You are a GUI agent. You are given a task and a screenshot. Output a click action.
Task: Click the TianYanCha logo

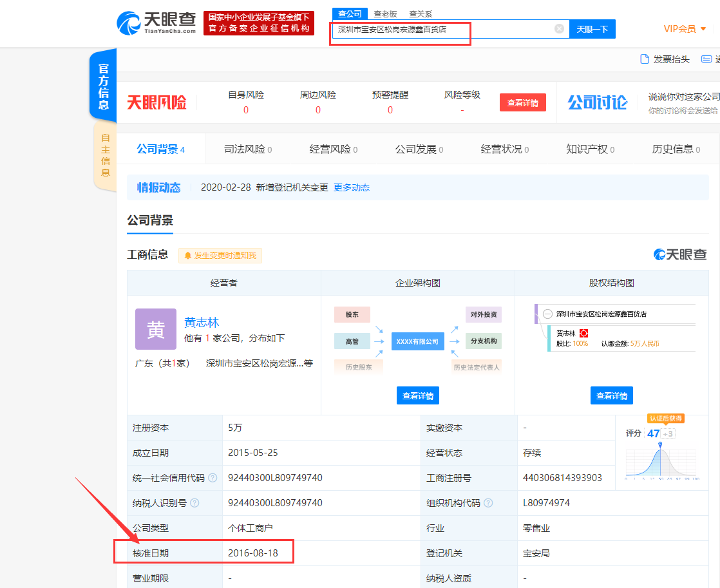tap(156, 23)
